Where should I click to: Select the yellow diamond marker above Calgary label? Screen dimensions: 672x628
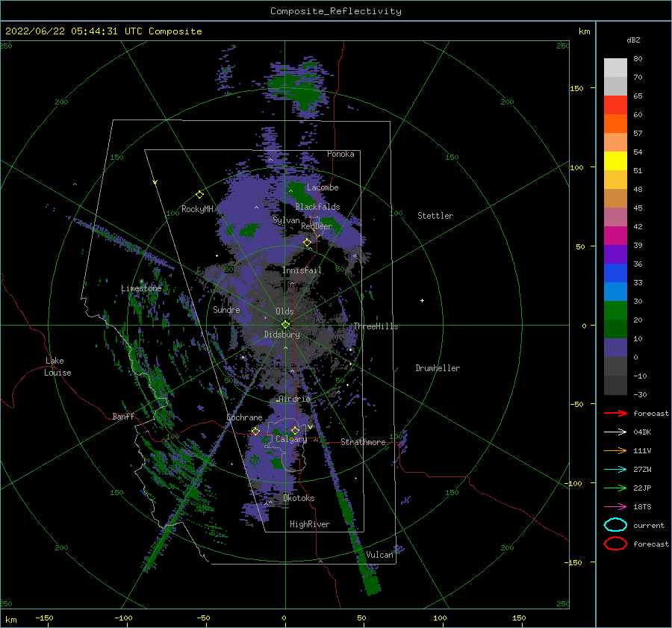click(x=295, y=430)
